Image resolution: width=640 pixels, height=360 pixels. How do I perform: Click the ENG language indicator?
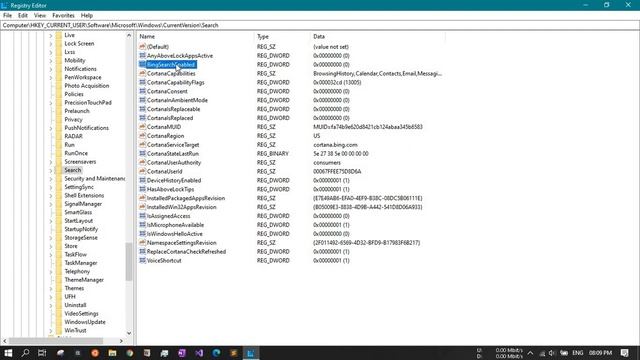578,353
